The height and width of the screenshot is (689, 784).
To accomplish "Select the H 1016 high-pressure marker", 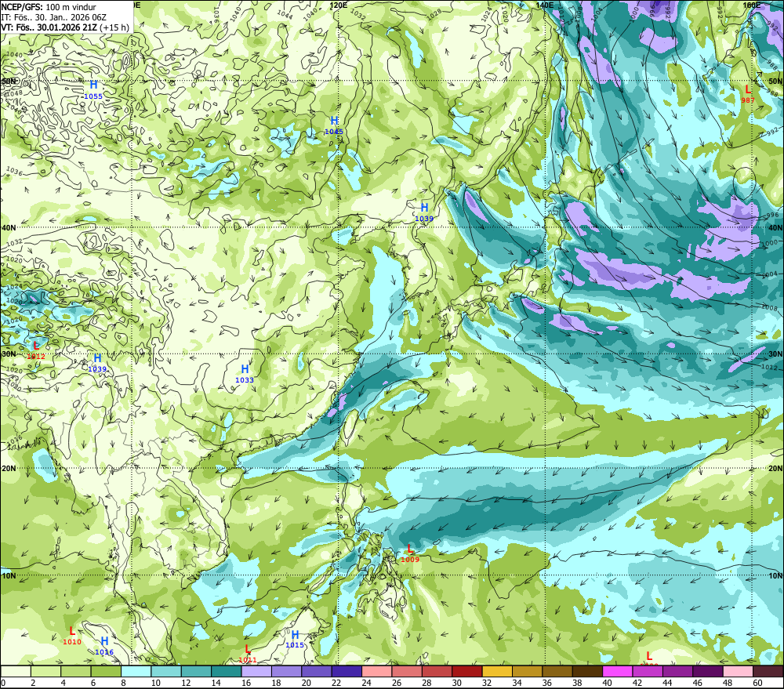I will (x=104, y=646).
